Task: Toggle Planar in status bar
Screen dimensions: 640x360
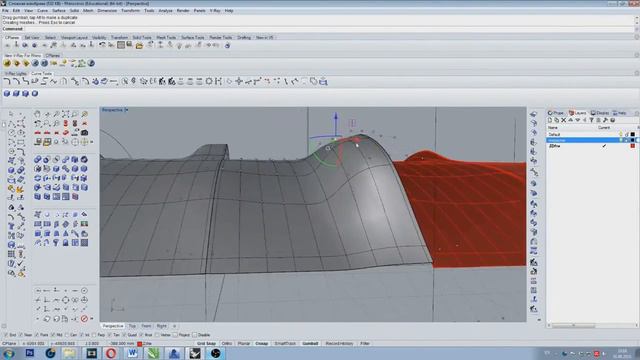Action: point(244,344)
